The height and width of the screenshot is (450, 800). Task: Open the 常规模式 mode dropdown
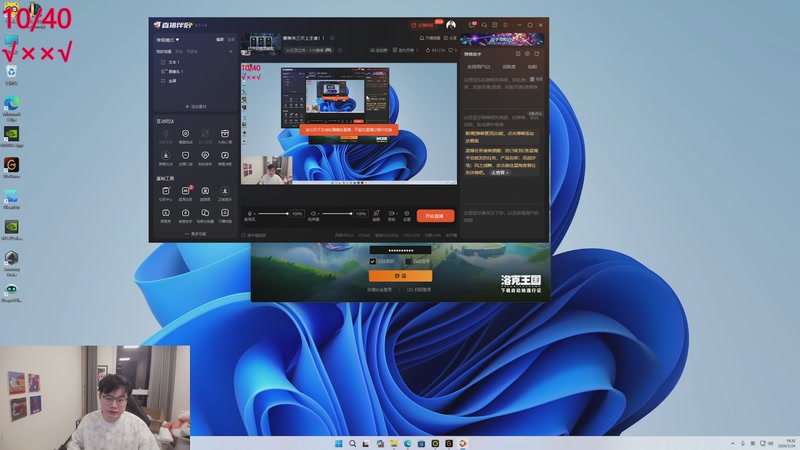168,39
